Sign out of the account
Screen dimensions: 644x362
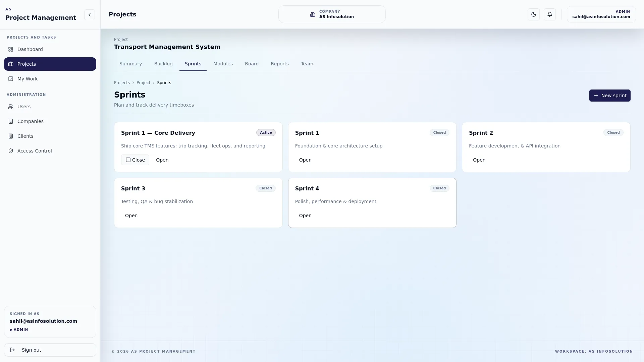click(x=50, y=350)
